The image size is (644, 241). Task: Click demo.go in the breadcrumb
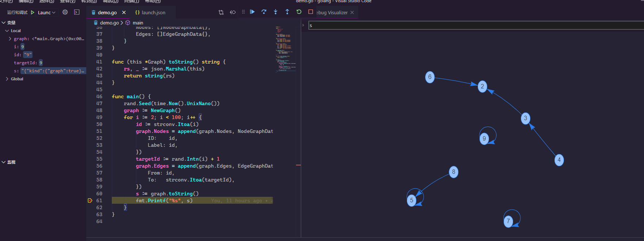point(109,23)
